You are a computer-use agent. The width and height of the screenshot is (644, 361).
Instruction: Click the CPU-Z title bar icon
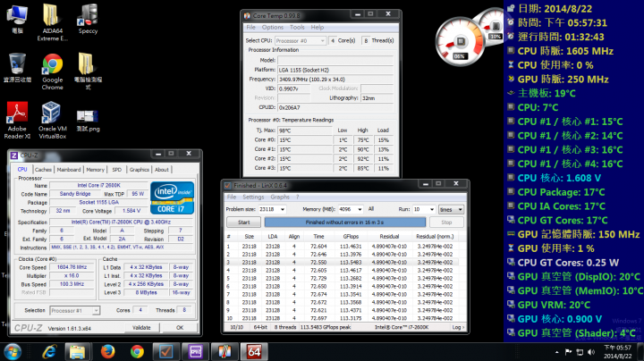click(x=14, y=155)
